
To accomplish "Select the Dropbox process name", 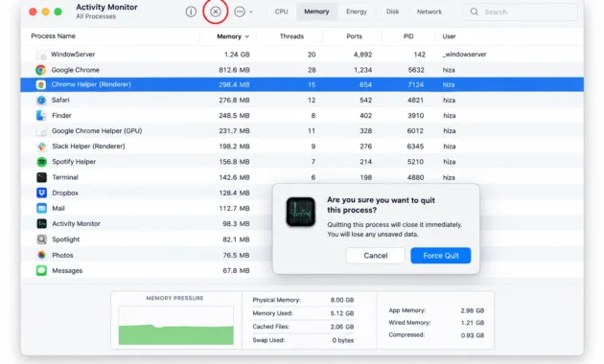I will tap(65, 193).
